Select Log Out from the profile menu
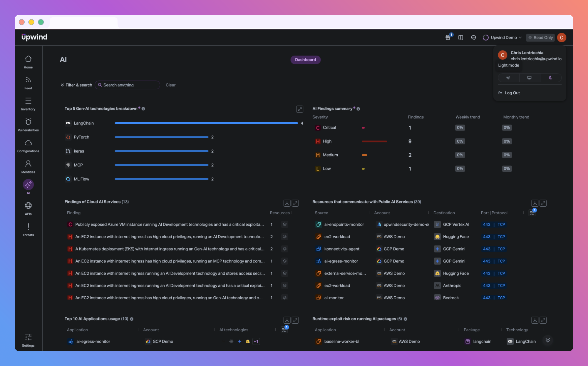 (x=512, y=93)
